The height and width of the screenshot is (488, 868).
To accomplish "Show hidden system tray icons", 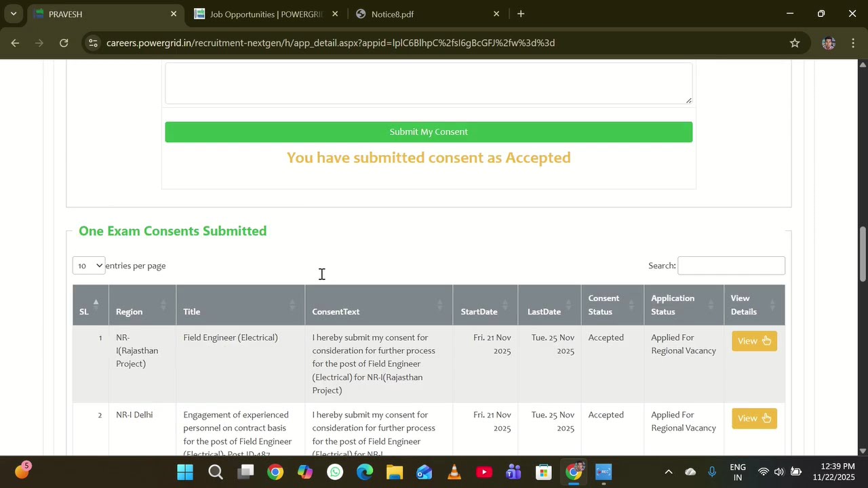I will 669,472.
